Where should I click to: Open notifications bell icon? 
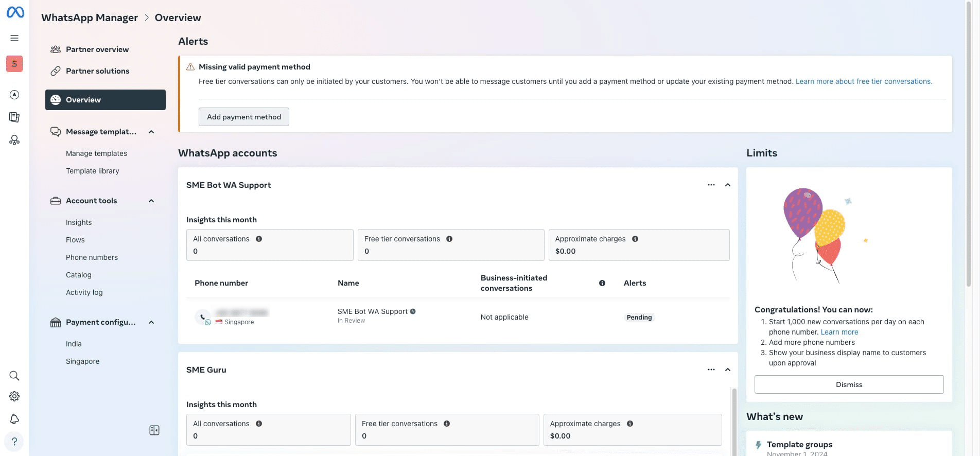pos(14,419)
